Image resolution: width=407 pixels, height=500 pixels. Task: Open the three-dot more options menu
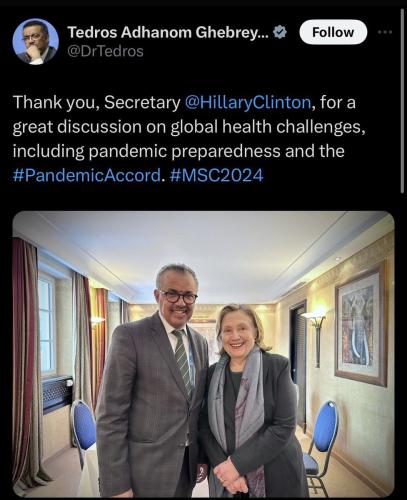coord(385,32)
